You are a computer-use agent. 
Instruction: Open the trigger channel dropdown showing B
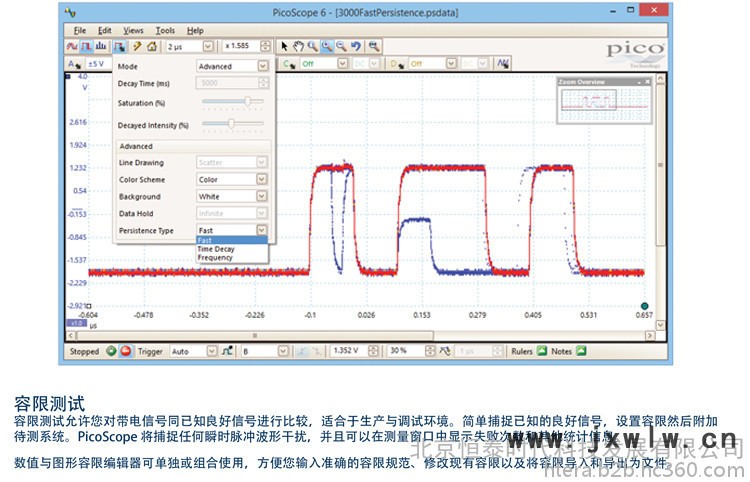click(x=265, y=351)
